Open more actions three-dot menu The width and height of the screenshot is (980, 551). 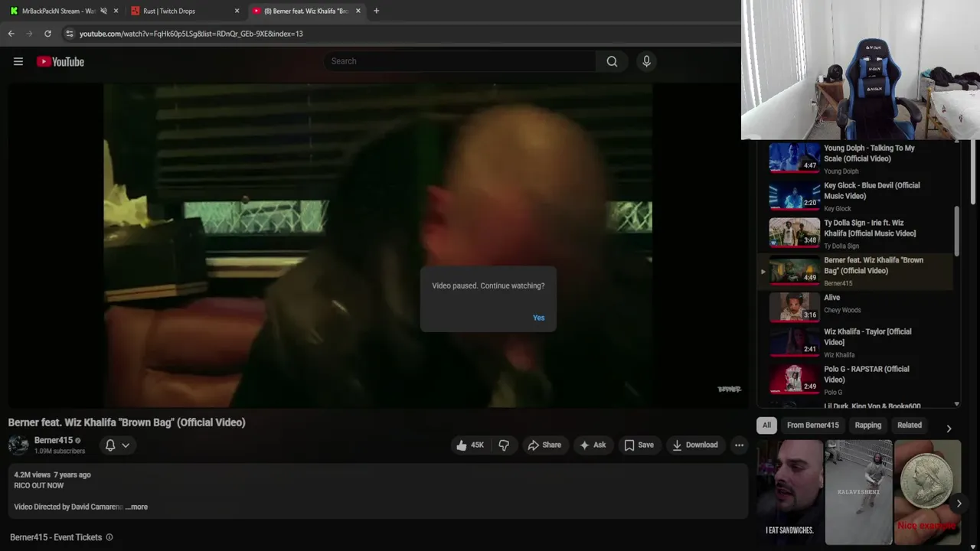(739, 445)
